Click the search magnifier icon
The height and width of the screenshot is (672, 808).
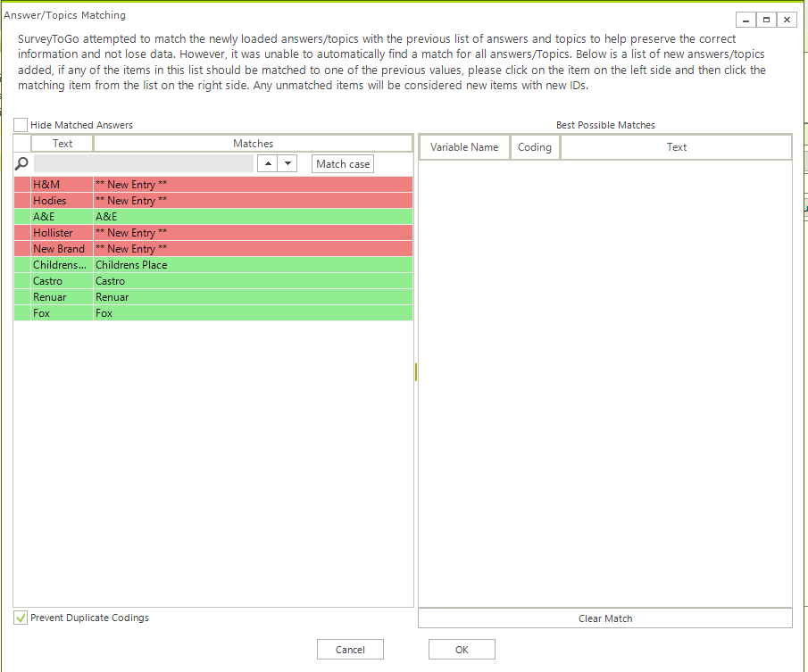click(x=21, y=163)
